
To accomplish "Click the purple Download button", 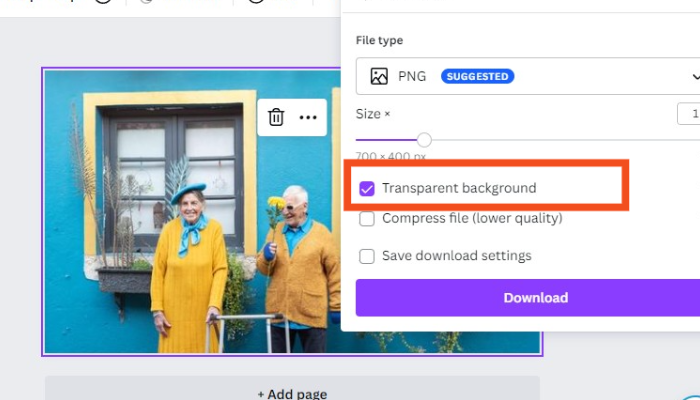I will click(528, 298).
